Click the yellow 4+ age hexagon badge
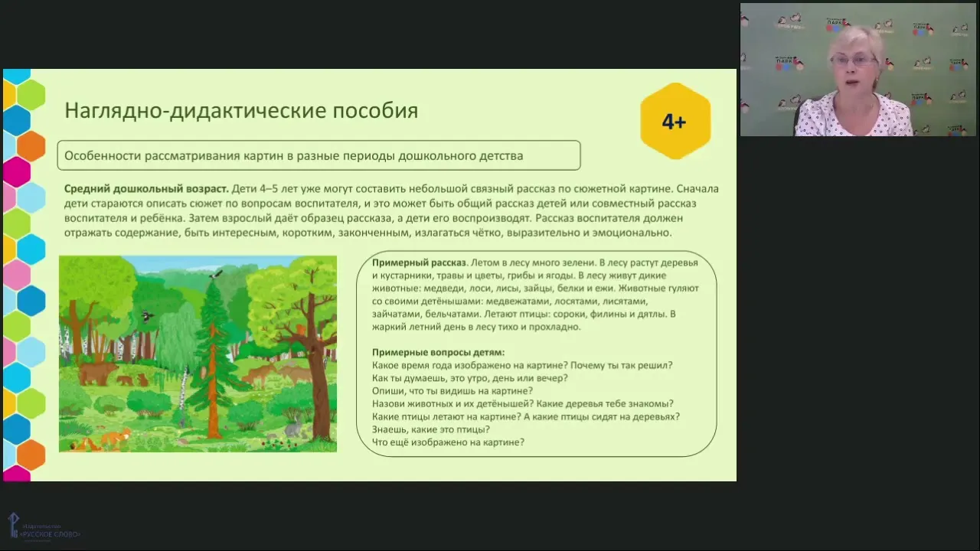 click(675, 121)
